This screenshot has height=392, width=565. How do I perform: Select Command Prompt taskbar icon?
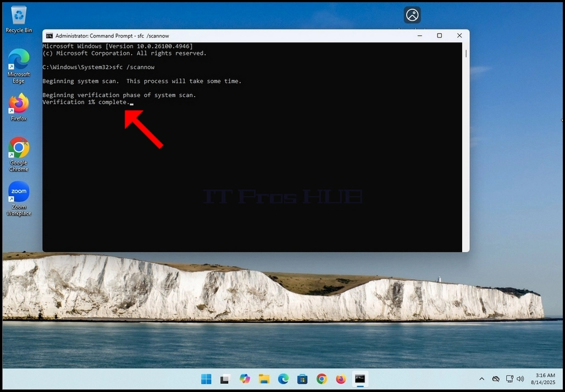[x=360, y=379]
